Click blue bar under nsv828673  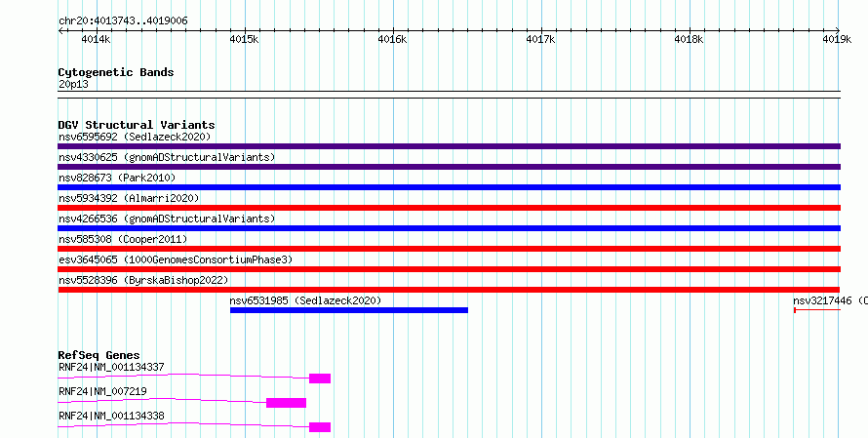pos(449,187)
